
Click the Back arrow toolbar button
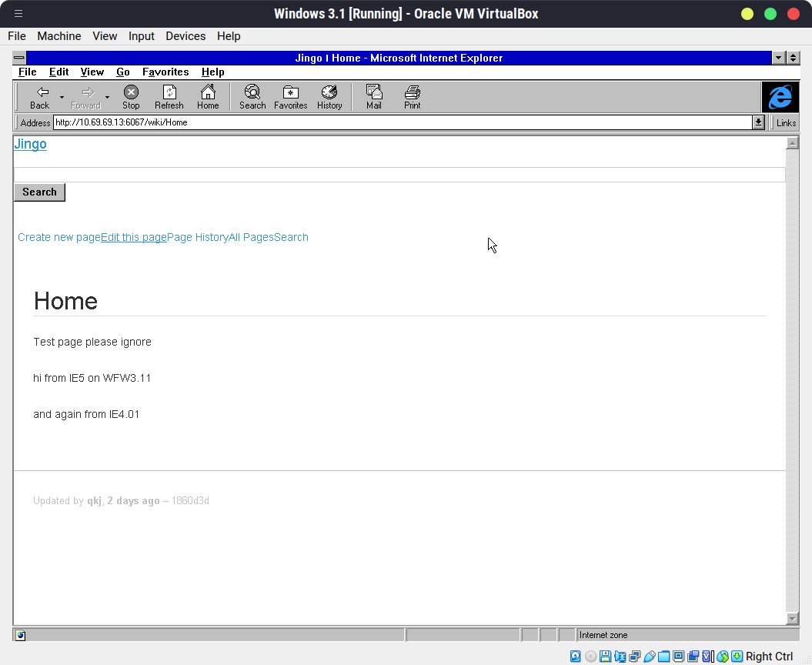40,97
